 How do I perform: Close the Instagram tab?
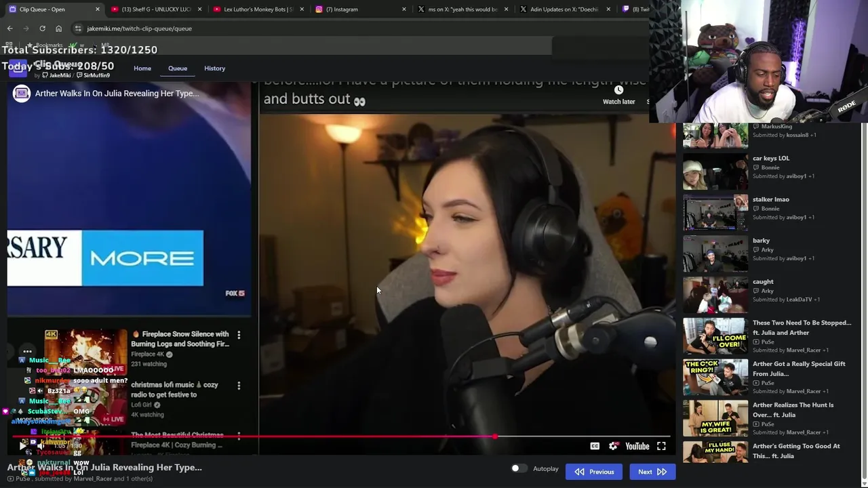pos(404,9)
